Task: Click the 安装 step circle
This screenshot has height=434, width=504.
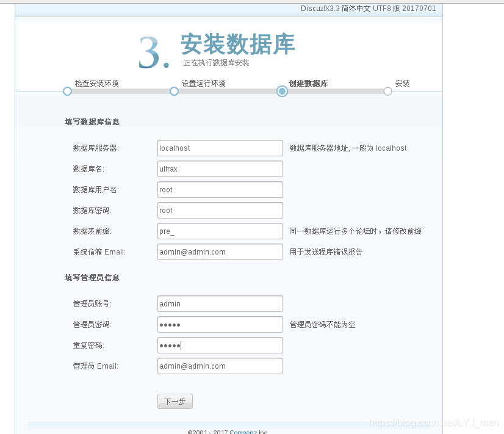Action: click(387, 91)
